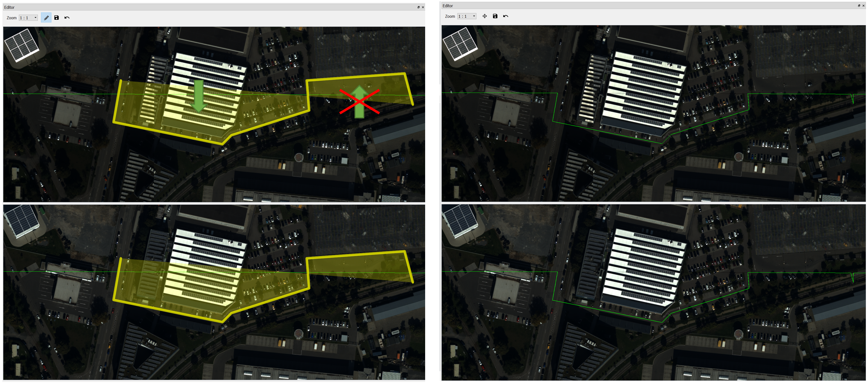Image resolution: width=868 pixels, height=383 pixels.
Task: Open the Zoom 1:1 dropdown in right Editor
Action: [467, 16]
